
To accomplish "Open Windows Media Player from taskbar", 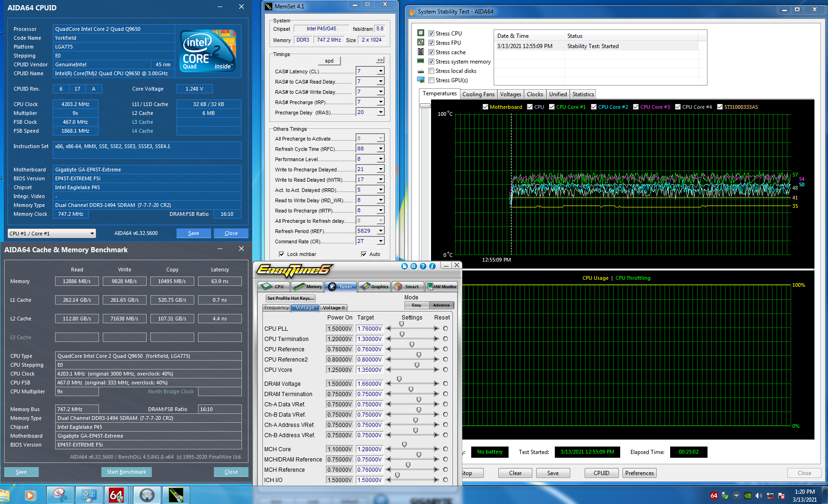I will tap(30, 495).
